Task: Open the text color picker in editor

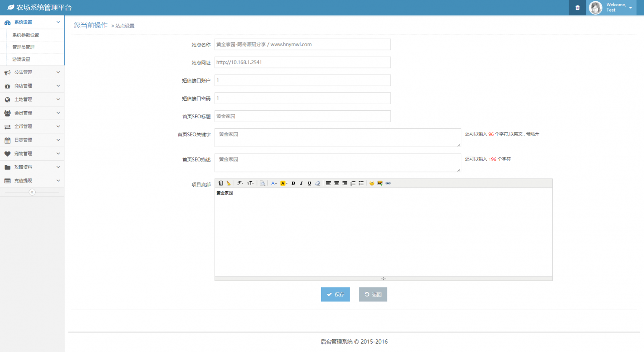Action: [x=274, y=183]
